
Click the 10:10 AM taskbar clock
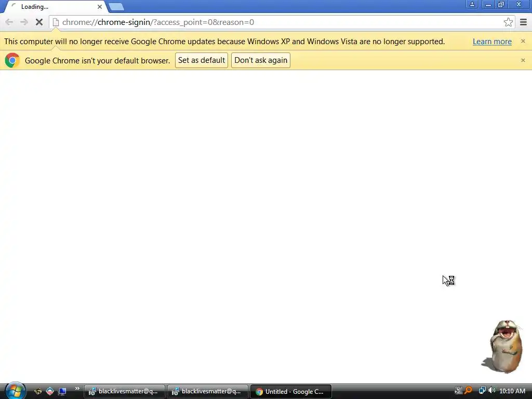(512, 391)
